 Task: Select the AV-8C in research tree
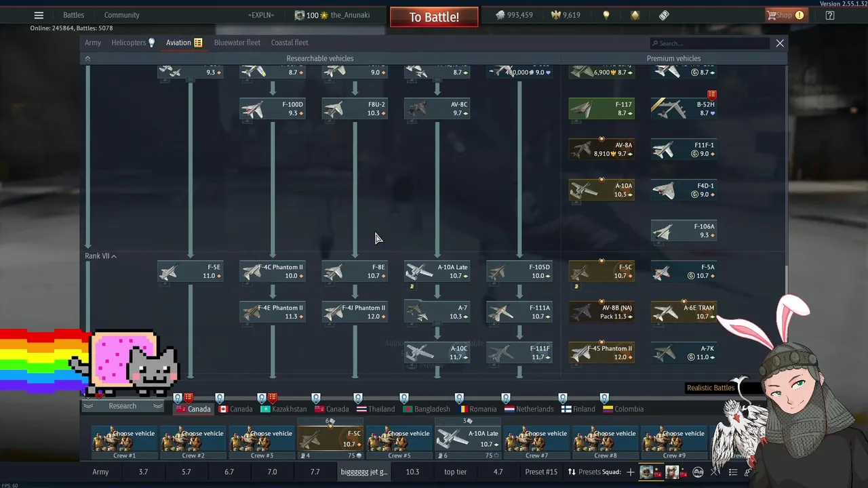click(437, 108)
